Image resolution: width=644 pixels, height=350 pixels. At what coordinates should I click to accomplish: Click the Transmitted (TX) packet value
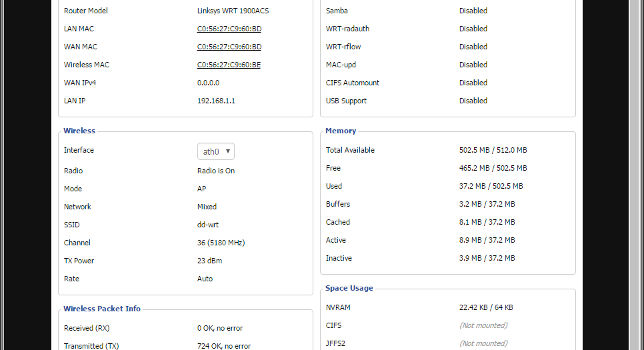(x=224, y=346)
